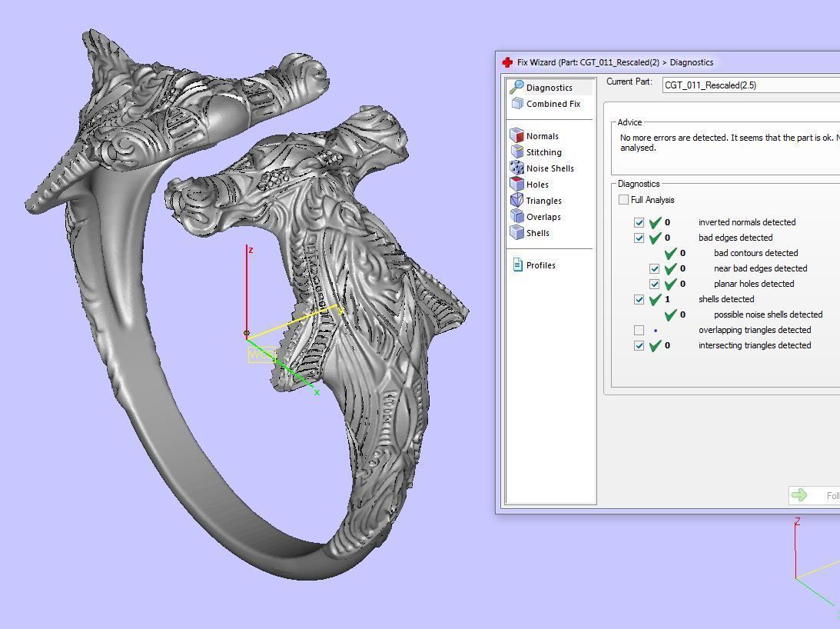This screenshot has width=840, height=629.
Task: Open the Diagnostics page icon
Action: tap(516, 87)
